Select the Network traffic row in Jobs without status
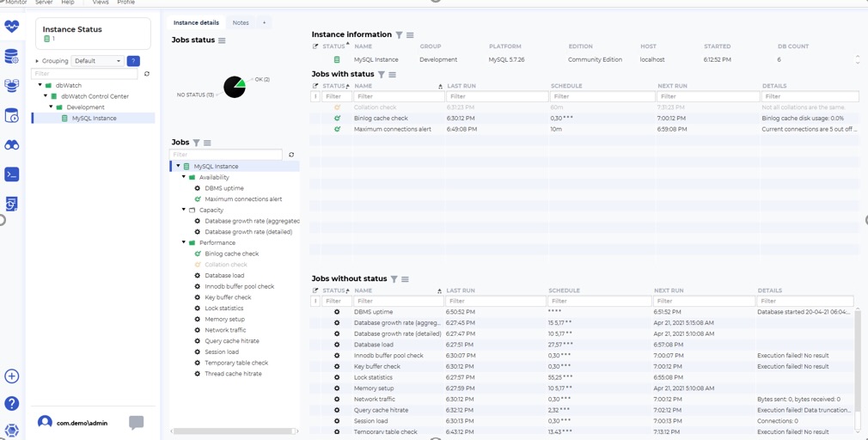The width and height of the screenshot is (868, 440). (x=583, y=400)
